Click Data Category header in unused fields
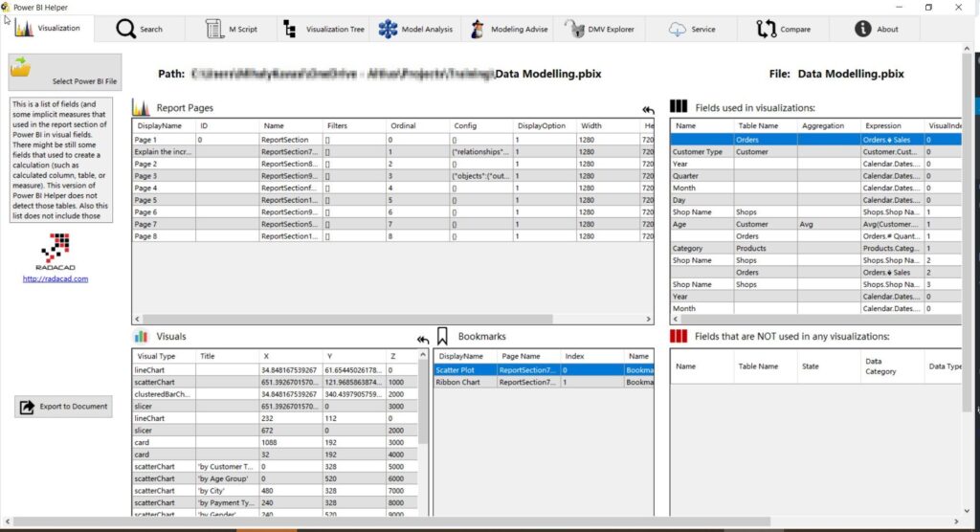The height and width of the screenshot is (532, 980). click(892, 366)
